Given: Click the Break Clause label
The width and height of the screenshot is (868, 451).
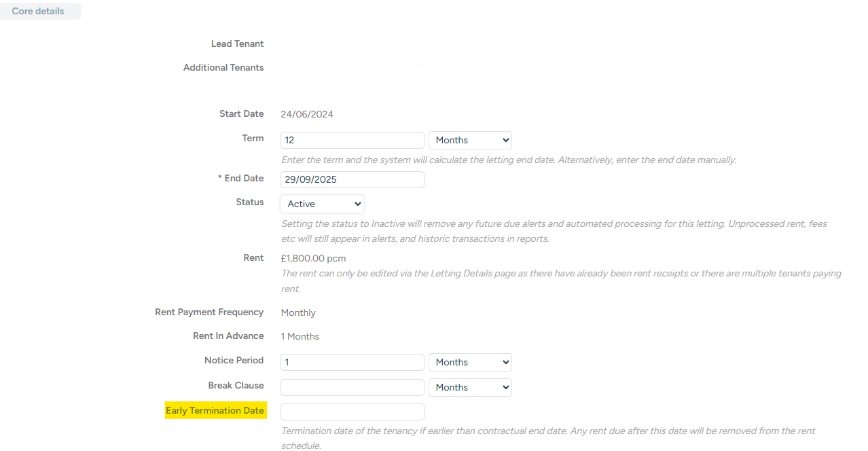Looking at the screenshot, I should 236,385.
